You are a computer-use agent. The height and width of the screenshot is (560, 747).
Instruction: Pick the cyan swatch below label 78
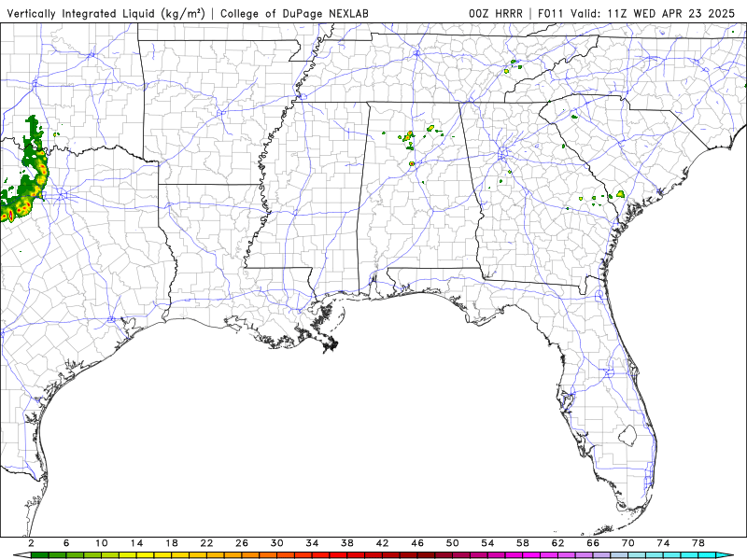[707, 555]
